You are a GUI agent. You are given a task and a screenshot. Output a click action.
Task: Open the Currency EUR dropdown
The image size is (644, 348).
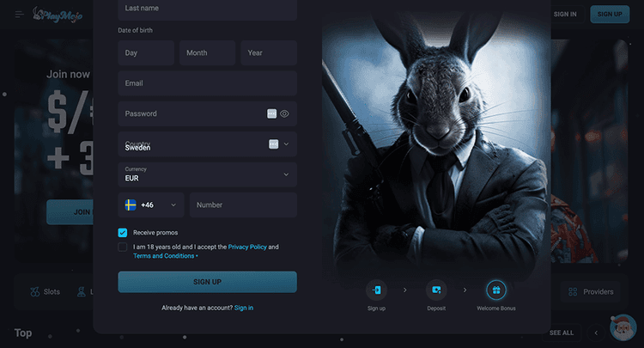click(x=208, y=174)
